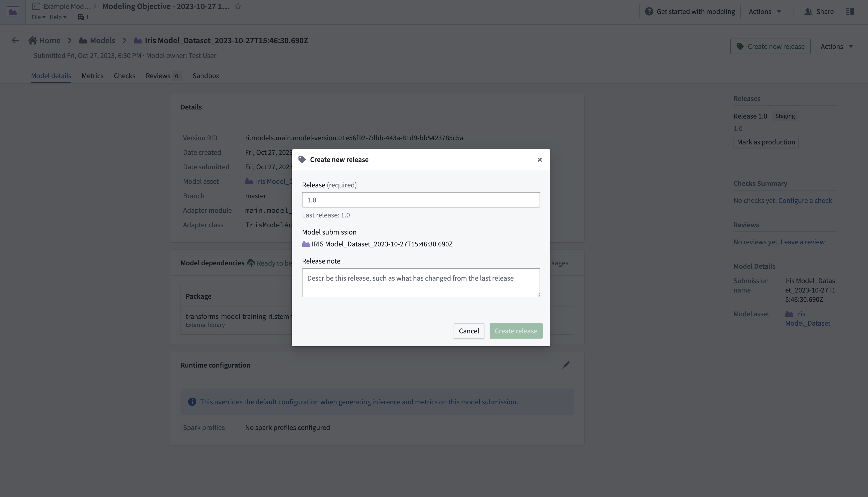Click the green Create release button
Screen dimensions: 868x497
point(516,331)
